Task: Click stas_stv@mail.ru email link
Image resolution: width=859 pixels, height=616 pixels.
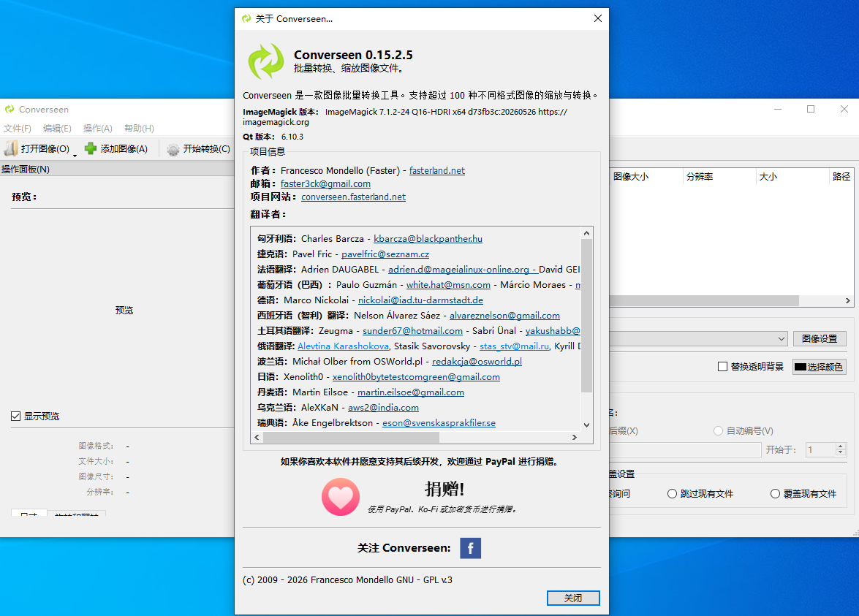Action: pos(515,346)
